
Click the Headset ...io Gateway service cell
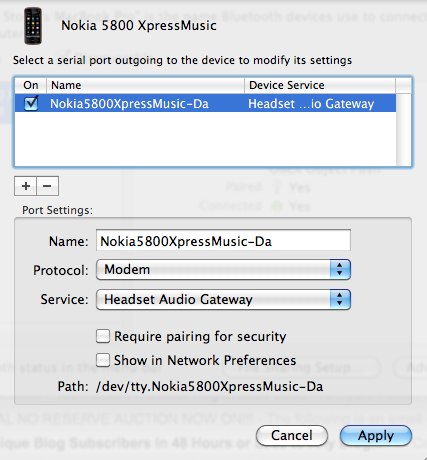311,104
